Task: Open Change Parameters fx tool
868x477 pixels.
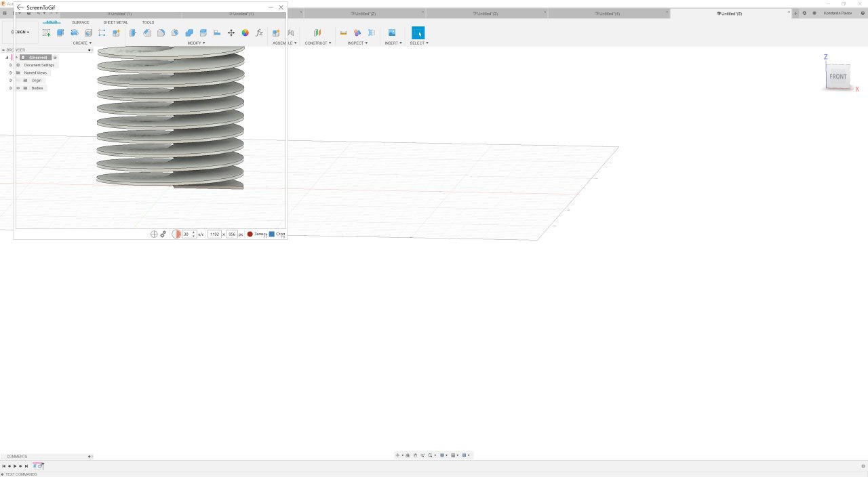Action: pyautogui.click(x=259, y=33)
